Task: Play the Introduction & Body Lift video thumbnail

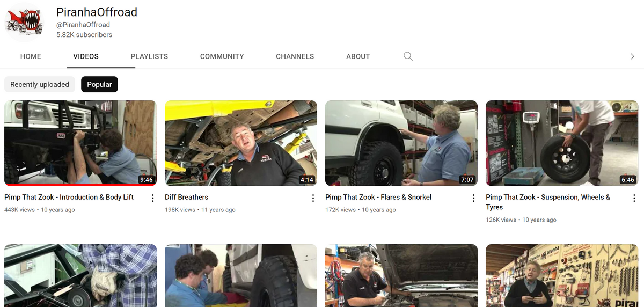Action: pyautogui.click(x=80, y=143)
